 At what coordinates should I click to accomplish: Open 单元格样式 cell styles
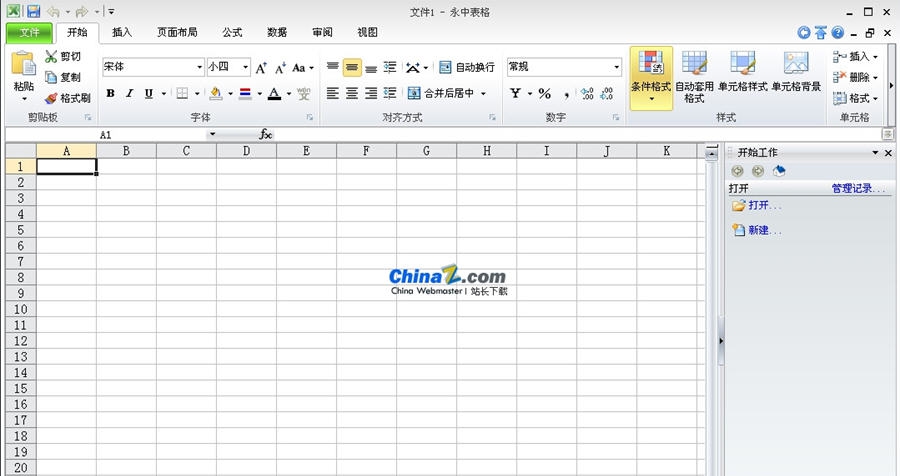[x=743, y=72]
